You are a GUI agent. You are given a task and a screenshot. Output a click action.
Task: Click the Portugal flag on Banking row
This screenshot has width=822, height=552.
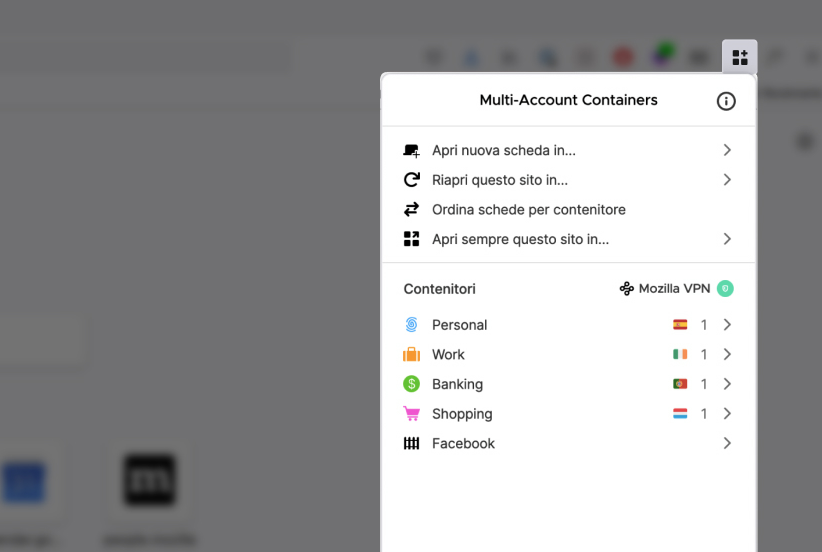[x=680, y=384]
